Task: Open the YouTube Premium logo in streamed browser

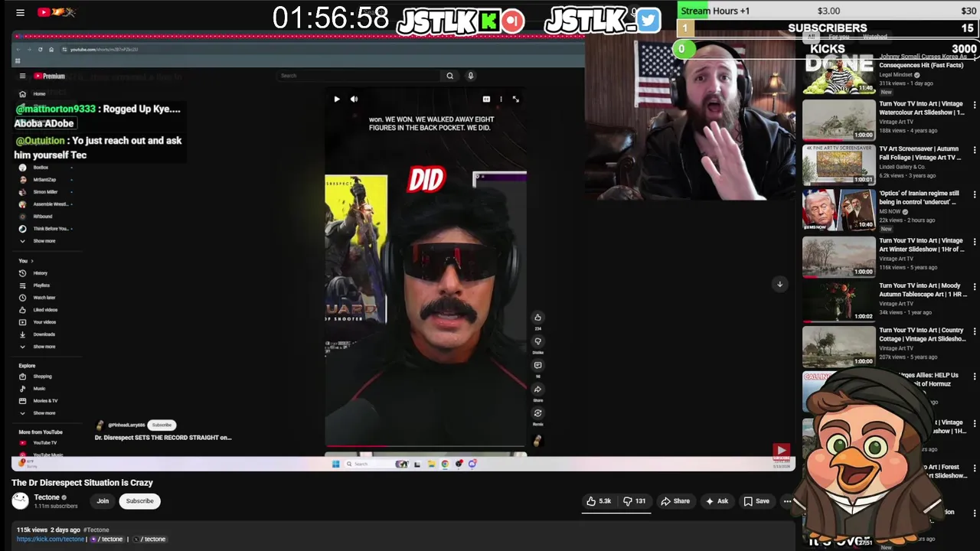Action: pyautogui.click(x=49, y=76)
